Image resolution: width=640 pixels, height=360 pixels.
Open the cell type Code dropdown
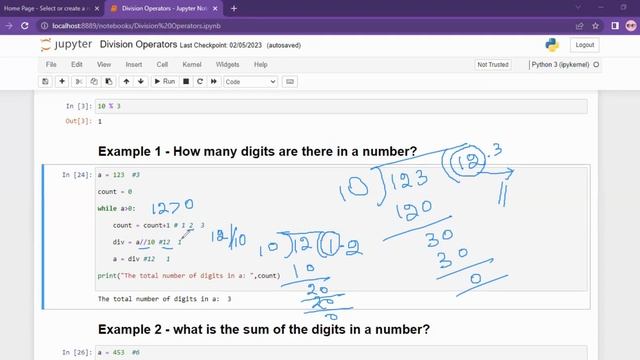point(250,82)
